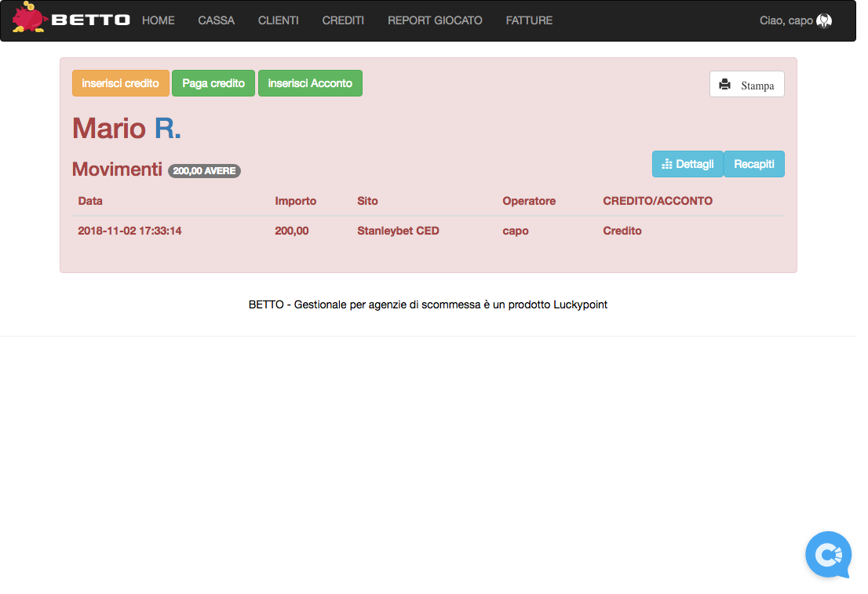This screenshot has width=868, height=594.
Task: Click the client name Mario R. heading
Action: coord(126,128)
